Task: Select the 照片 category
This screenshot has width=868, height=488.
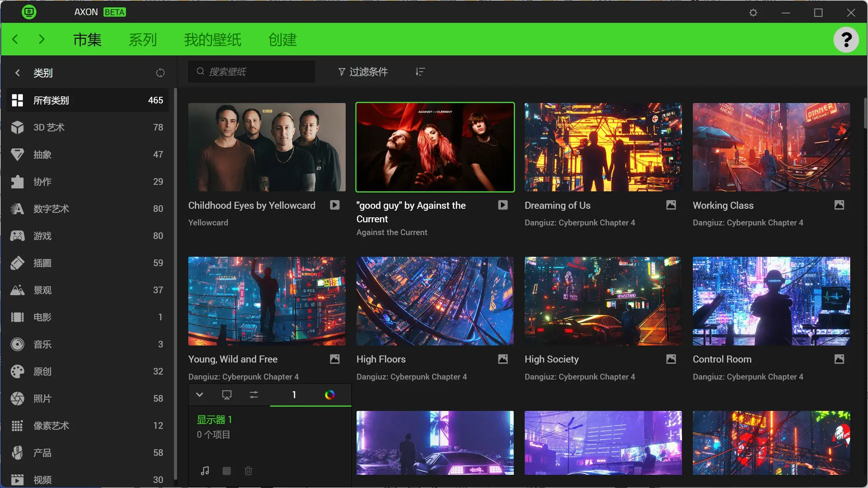Action: (x=88, y=399)
